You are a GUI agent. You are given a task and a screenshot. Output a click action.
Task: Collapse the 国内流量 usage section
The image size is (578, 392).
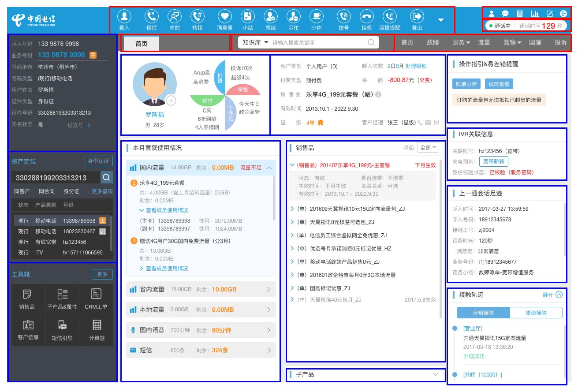click(269, 168)
